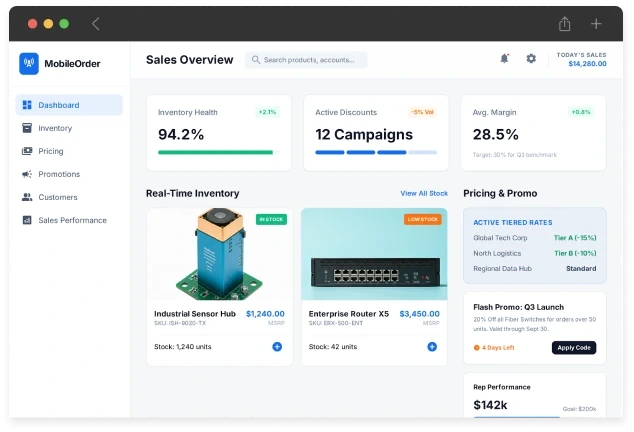This screenshot has width=634, height=432.
Task: Open settings with the gear icon
Action: tap(531, 59)
